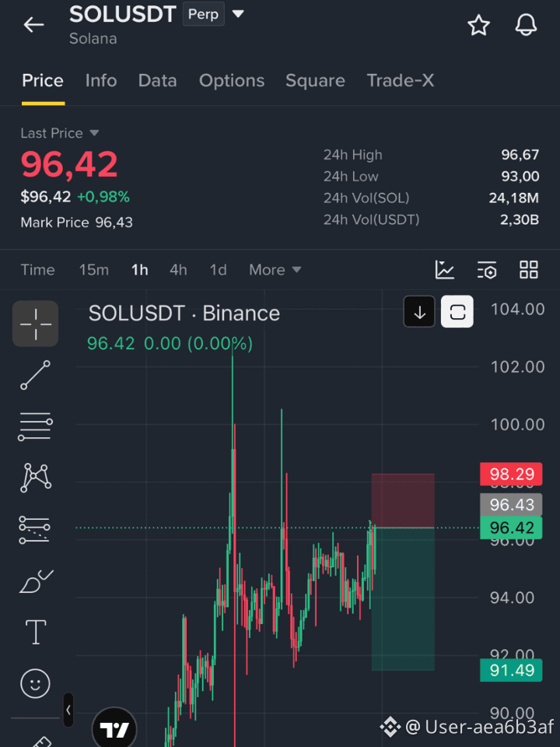The width and height of the screenshot is (560, 747).
Task: Open the Data tab
Action: click(158, 80)
